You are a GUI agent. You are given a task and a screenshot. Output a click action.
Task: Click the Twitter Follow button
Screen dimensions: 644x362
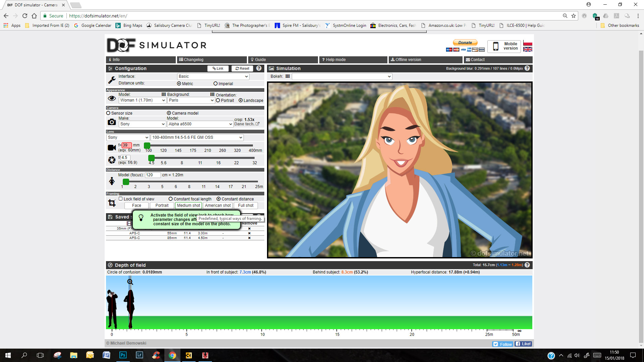pyautogui.click(x=502, y=344)
